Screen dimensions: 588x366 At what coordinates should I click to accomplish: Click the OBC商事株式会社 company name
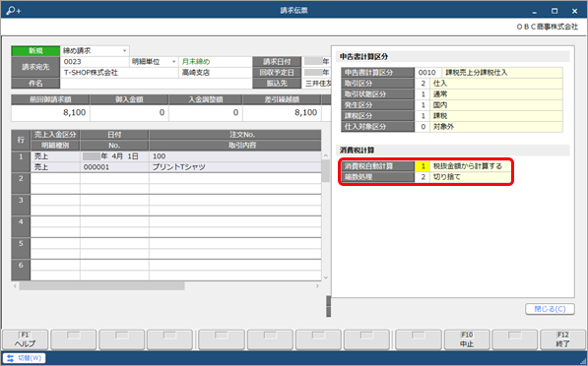pos(547,27)
